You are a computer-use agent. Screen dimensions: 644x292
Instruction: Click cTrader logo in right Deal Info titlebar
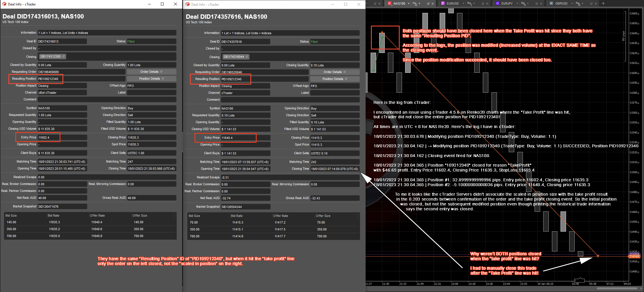pyautogui.click(x=188, y=4)
